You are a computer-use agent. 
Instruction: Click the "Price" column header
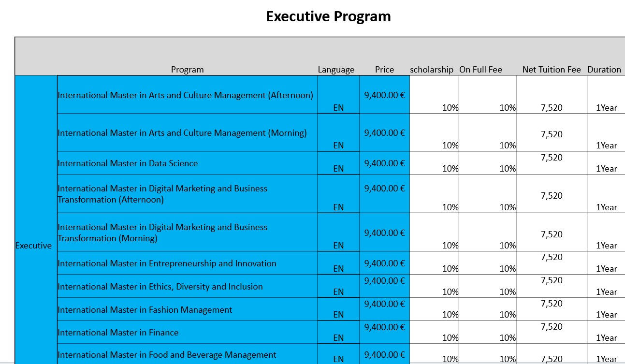point(384,70)
